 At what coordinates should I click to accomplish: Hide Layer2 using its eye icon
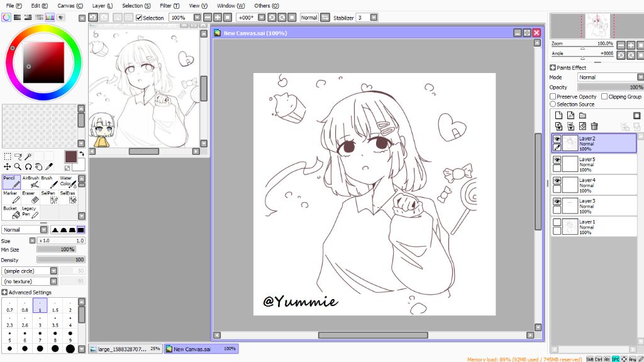[x=557, y=139]
